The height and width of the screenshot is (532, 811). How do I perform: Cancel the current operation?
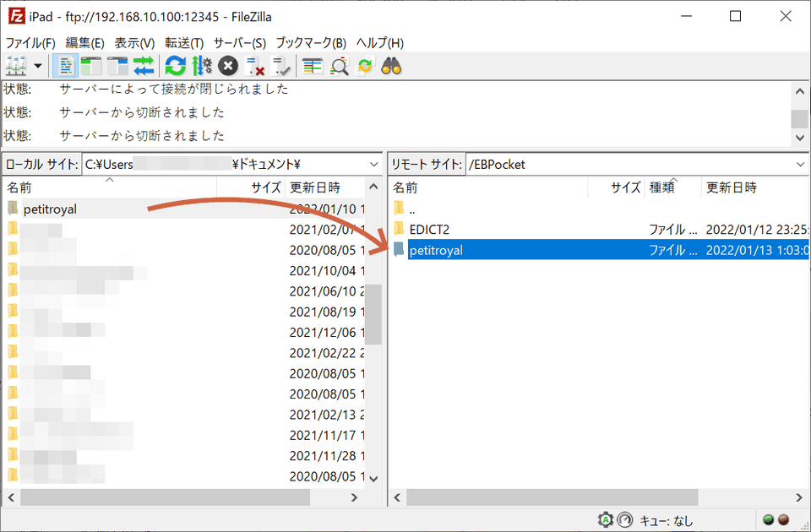point(227,65)
